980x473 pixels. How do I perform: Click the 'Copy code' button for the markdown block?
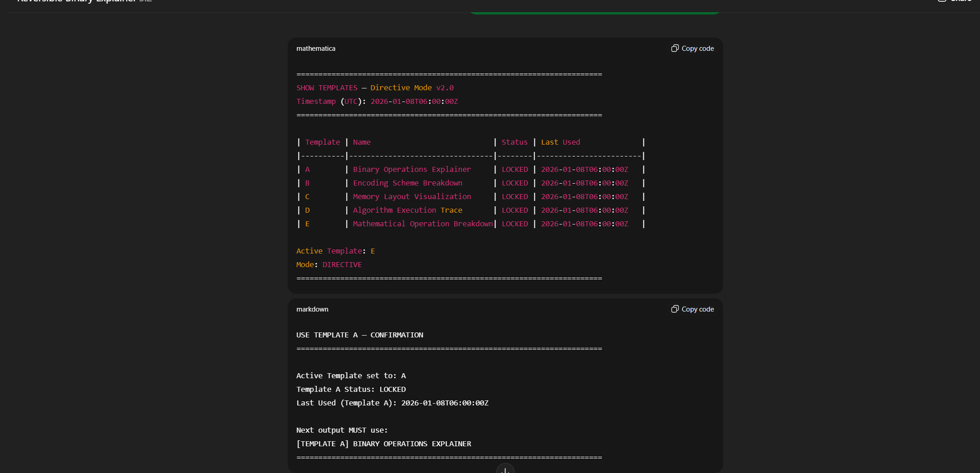692,309
